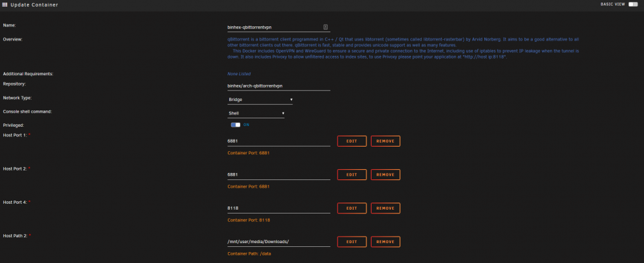Viewport: 644px width, 263px height.
Task: Remove Host Port 2 entry
Action: [x=385, y=175]
